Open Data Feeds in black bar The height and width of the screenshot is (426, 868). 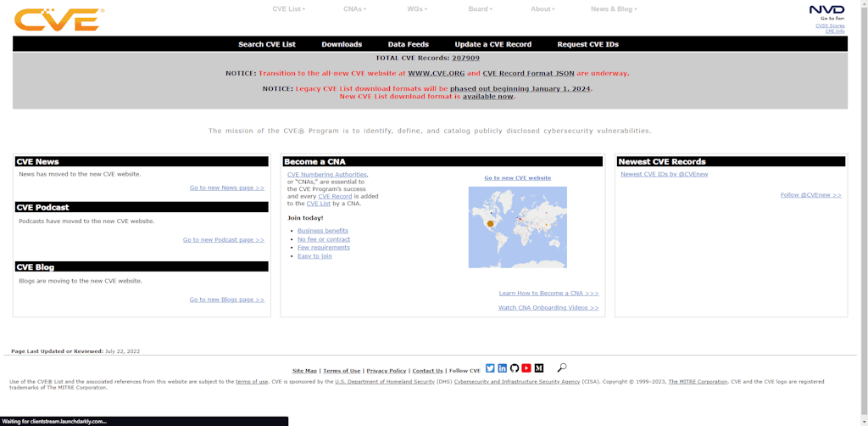(x=408, y=44)
